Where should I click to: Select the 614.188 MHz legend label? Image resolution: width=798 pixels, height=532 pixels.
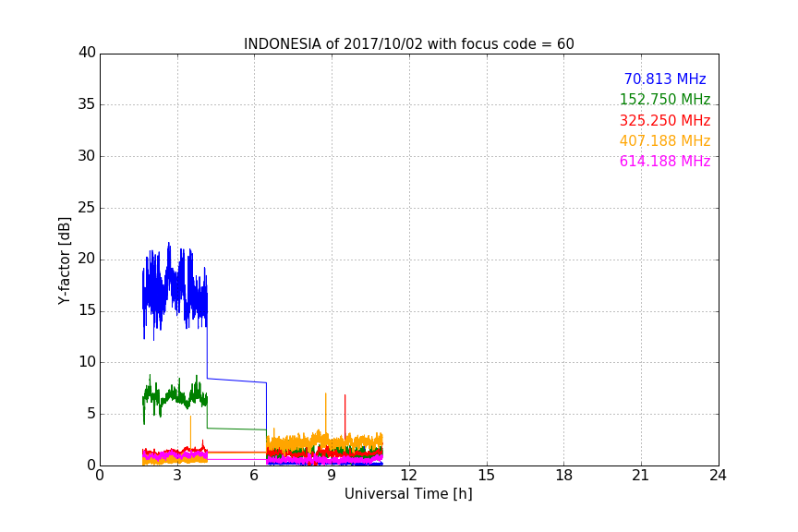coord(665,162)
